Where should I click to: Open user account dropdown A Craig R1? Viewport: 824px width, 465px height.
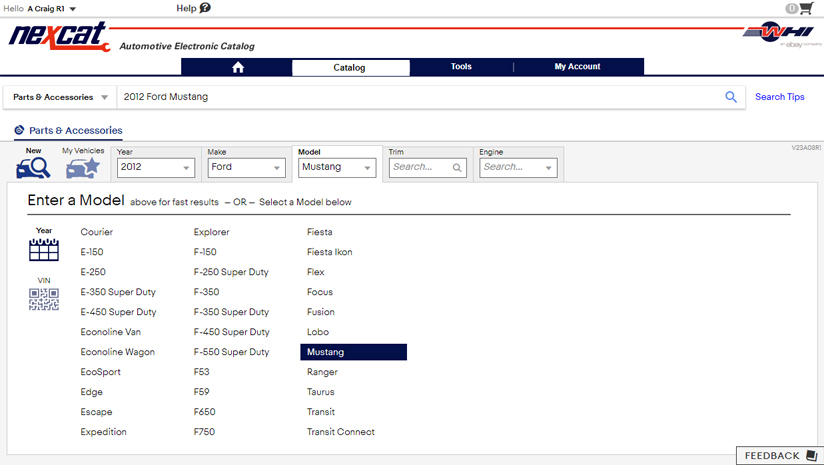coord(52,8)
